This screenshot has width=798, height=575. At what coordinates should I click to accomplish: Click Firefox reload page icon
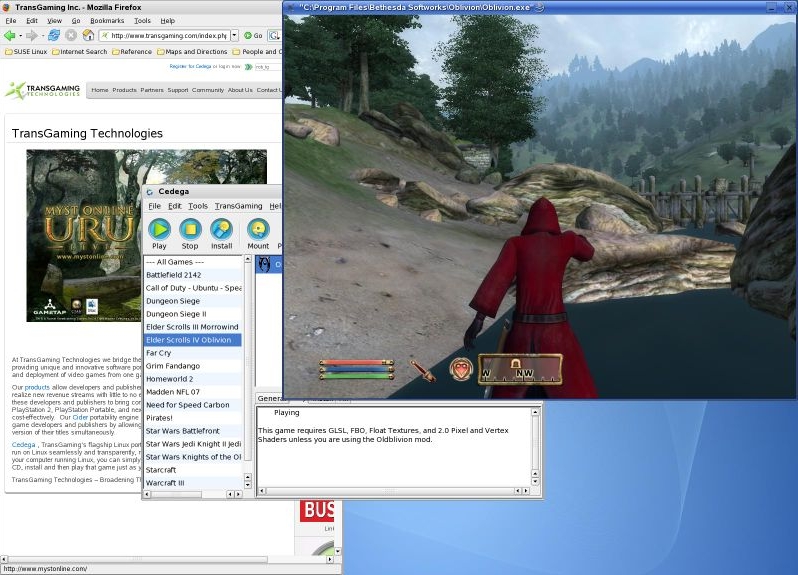(54, 36)
